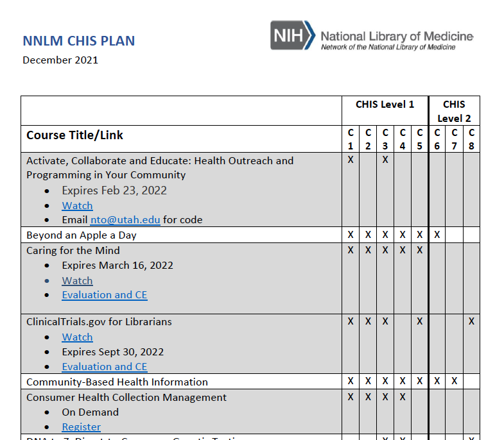Open Evaluation and CE under Caring for the Mind
Screen dimensions: 504x440
pyautogui.click(x=104, y=295)
